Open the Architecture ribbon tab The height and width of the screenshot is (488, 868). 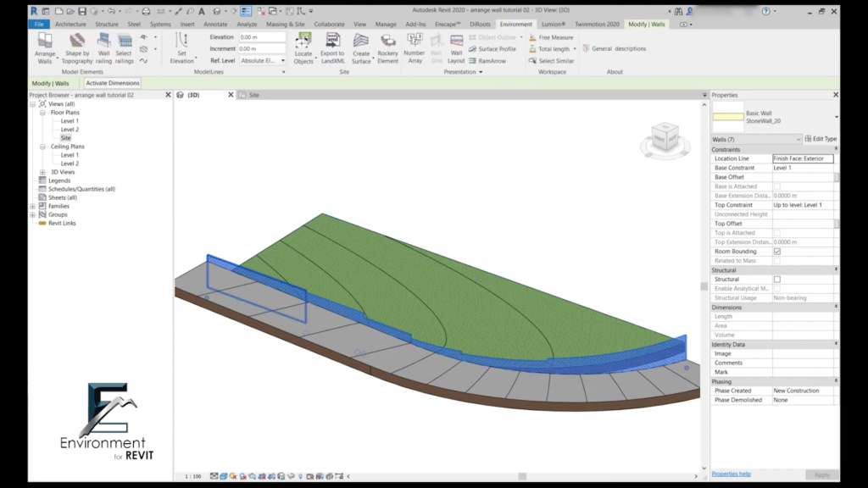pyautogui.click(x=70, y=25)
